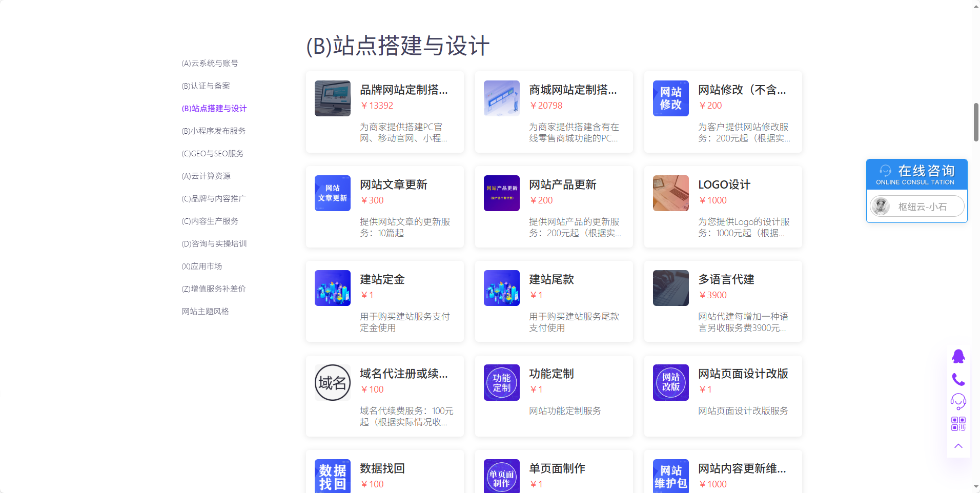Select (C)GEO与SEO服务 in the sidebar
This screenshot has width=980, height=493.
point(212,154)
